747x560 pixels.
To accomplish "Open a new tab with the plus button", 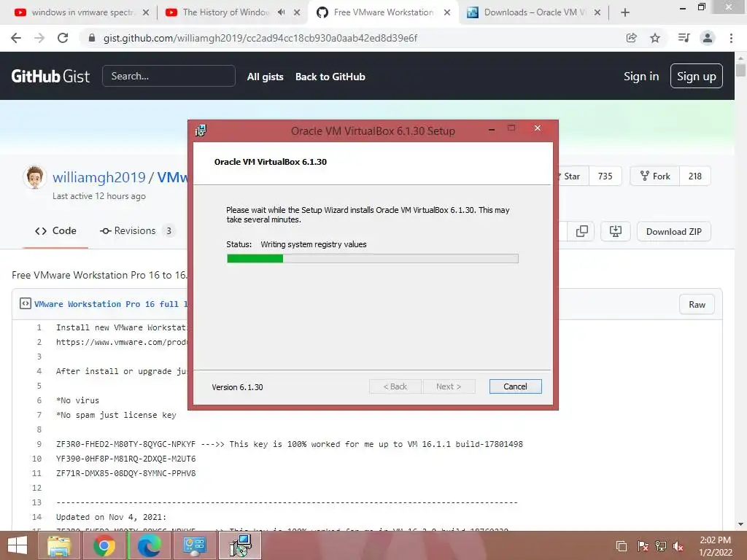I will click(x=625, y=12).
